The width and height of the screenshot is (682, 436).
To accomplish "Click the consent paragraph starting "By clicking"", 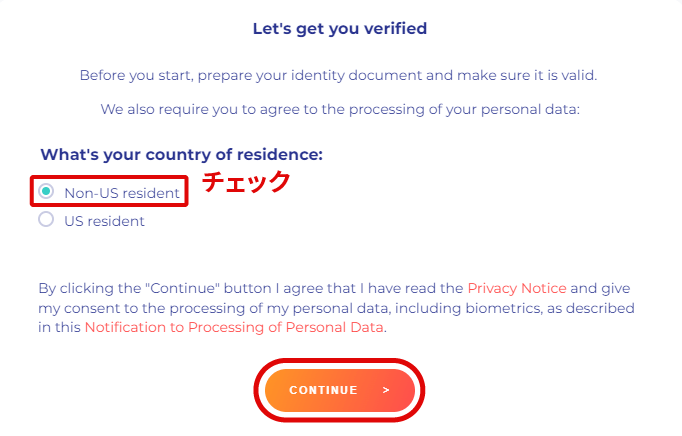I will [338, 307].
